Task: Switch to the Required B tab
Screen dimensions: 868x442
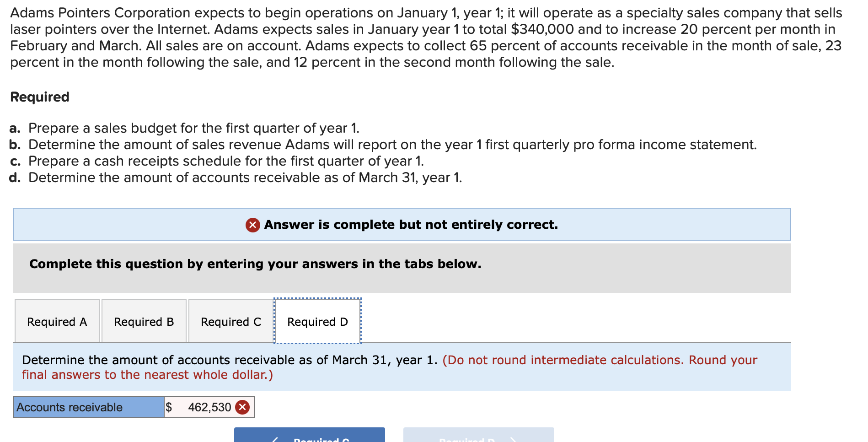Action: [x=144, y=322]
